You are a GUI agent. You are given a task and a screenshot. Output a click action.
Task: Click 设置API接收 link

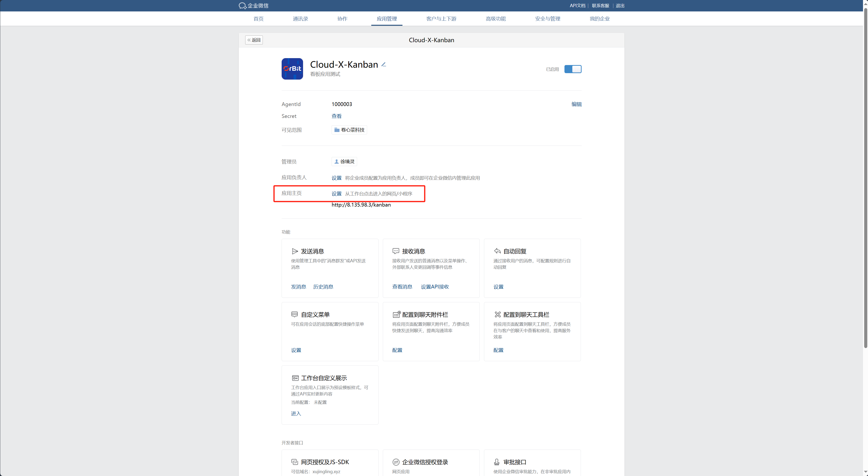[x=435, y=287]
